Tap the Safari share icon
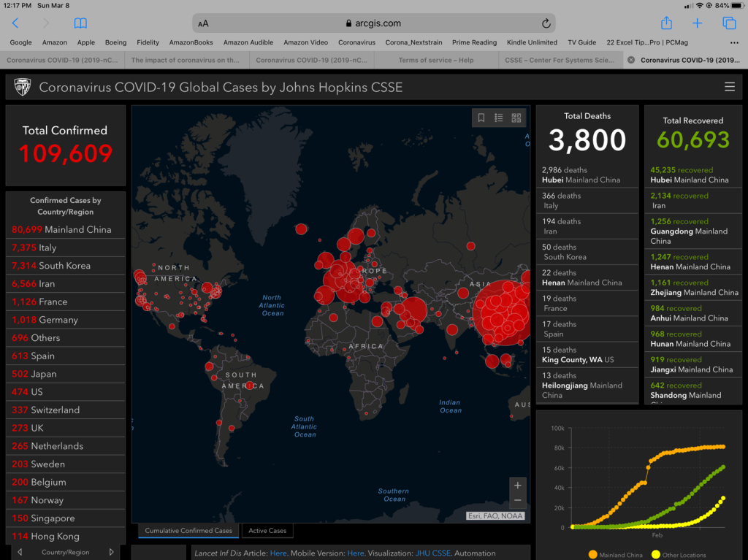This screenshot has width=748, height=560. tap(665, 23)
